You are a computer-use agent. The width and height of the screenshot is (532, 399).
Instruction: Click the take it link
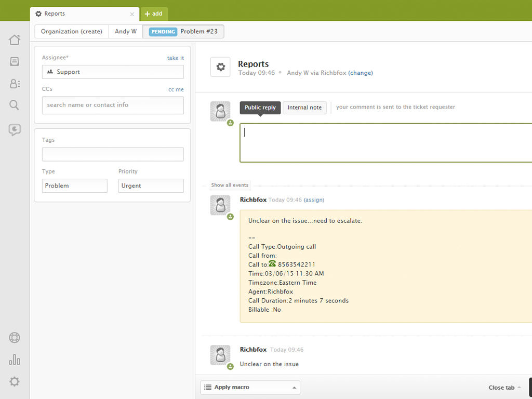click(x=175, y=58)
